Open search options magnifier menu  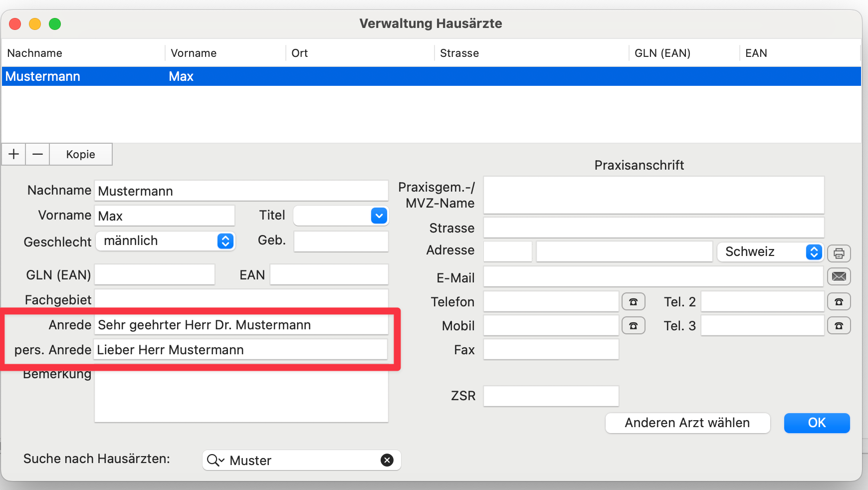tap(216, 460)
